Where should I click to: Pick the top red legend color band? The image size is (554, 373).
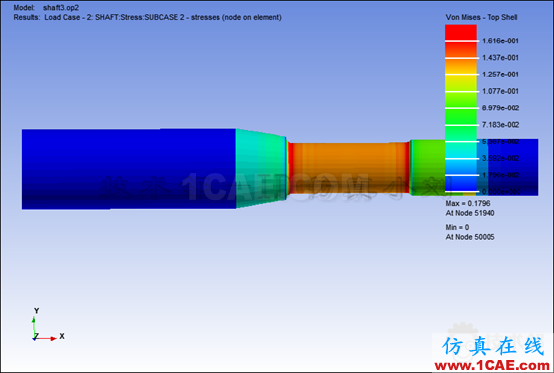click(461, 33)
